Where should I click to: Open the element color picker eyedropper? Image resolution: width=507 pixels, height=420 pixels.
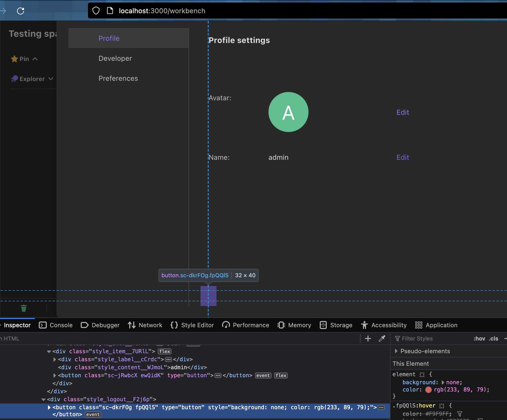click(x=382, y=338)
